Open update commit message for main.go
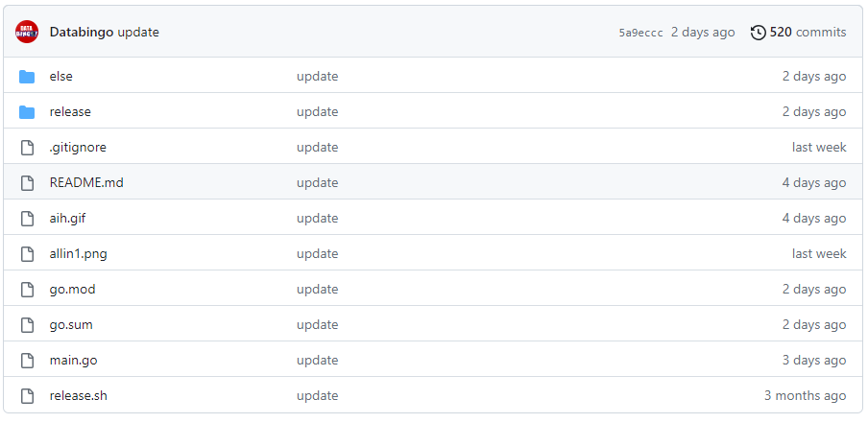 pos(317,361)
